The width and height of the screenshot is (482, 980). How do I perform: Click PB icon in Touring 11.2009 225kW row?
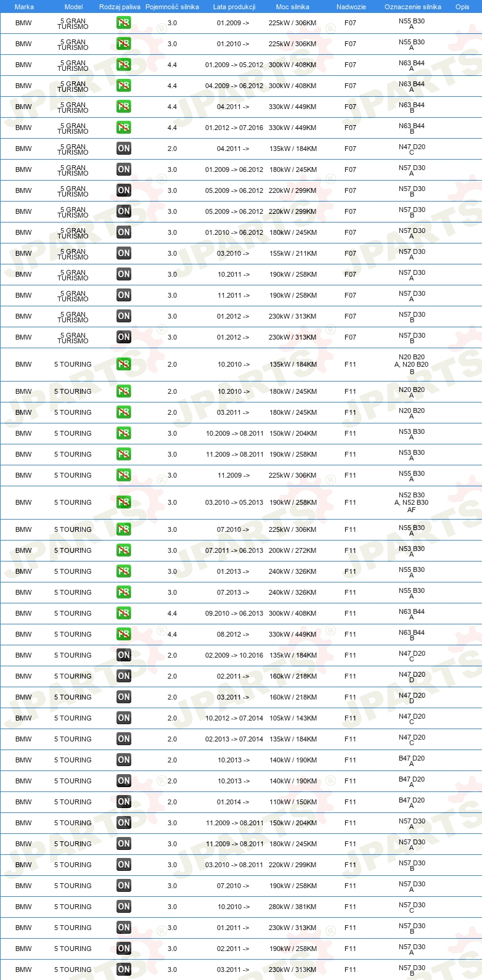point(124,475)
